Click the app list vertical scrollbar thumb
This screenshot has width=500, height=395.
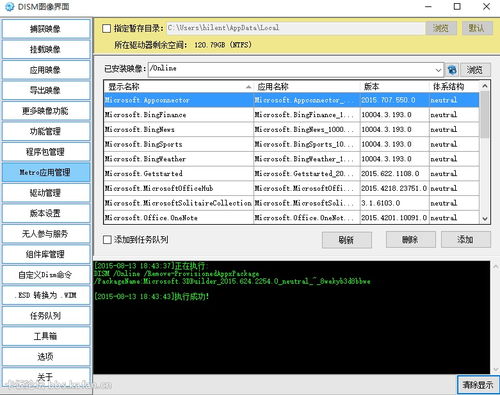[485, 114]
